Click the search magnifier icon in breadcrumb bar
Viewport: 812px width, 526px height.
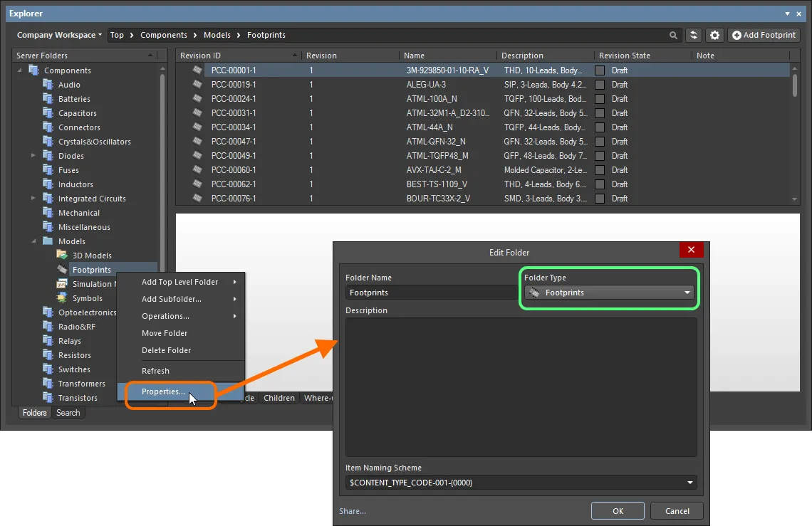673,35
